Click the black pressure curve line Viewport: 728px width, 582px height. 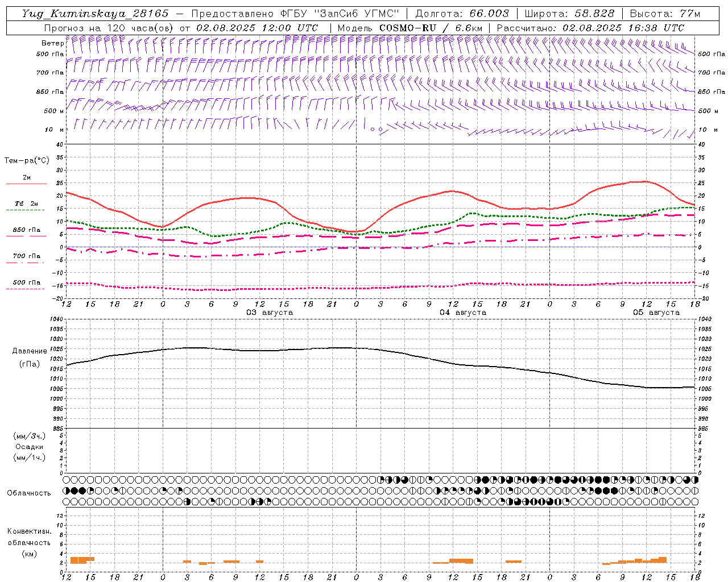click(x=381, y=350)
